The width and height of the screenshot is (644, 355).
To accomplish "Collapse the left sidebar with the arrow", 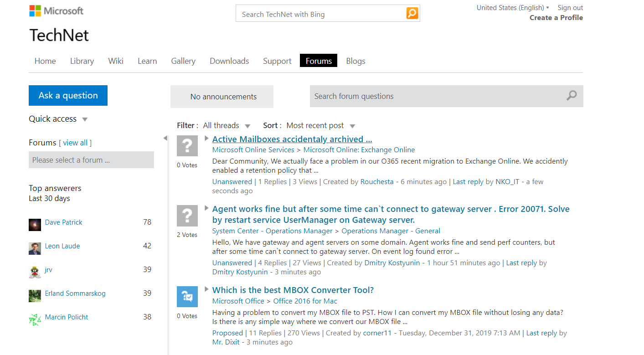I will (165, 138).
